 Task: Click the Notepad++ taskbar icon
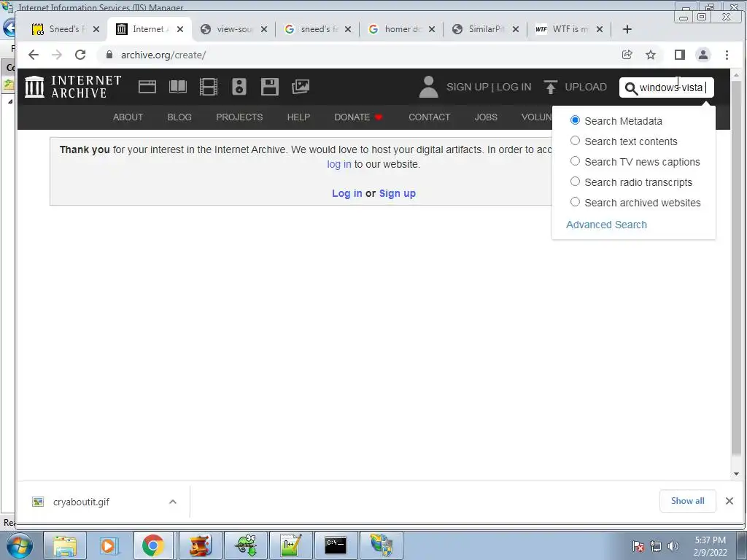click(x=290, y=545)
